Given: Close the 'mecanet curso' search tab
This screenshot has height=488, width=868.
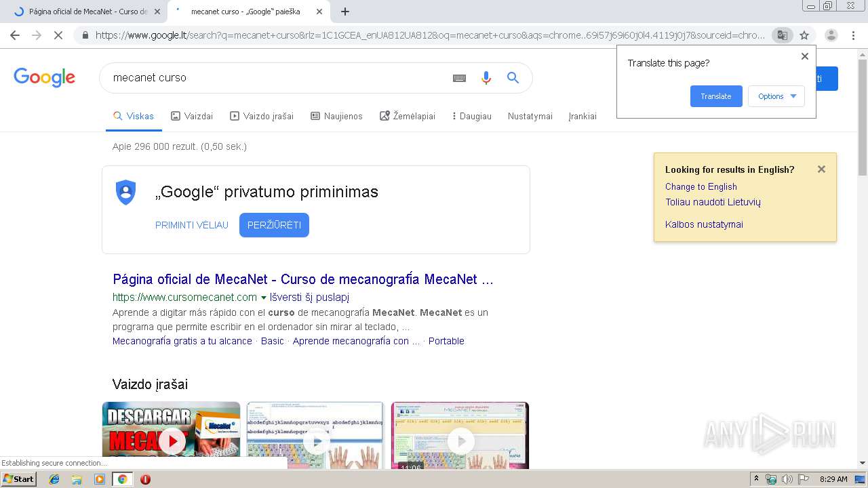Looking at the screenshot, I should (319, 12).
